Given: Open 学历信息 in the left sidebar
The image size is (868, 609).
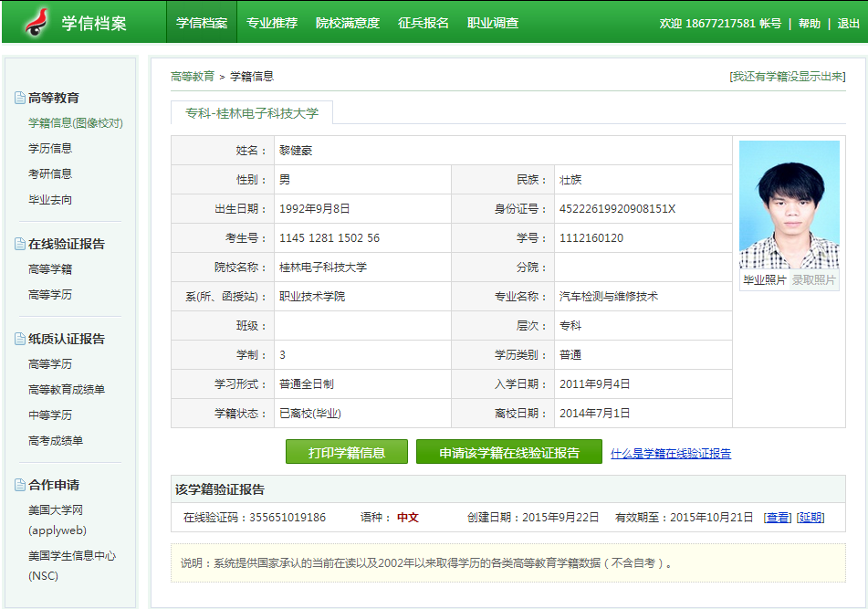Looking at the screenshot, I should tap(50, 148).
